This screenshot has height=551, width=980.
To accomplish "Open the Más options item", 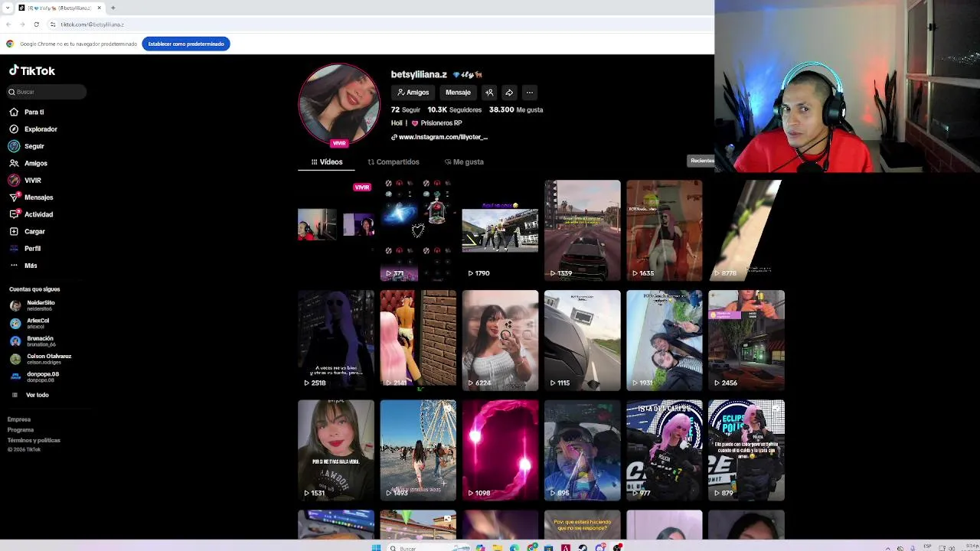I will click(x=23, y=266).
